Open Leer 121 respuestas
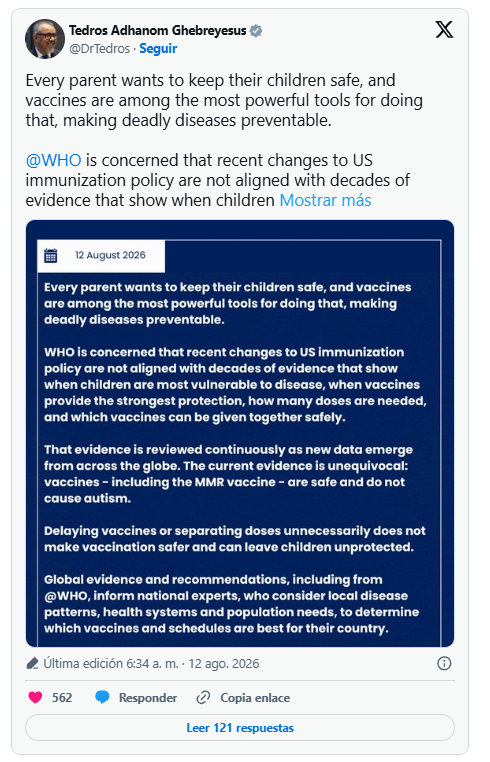 (x=240, y=728)
